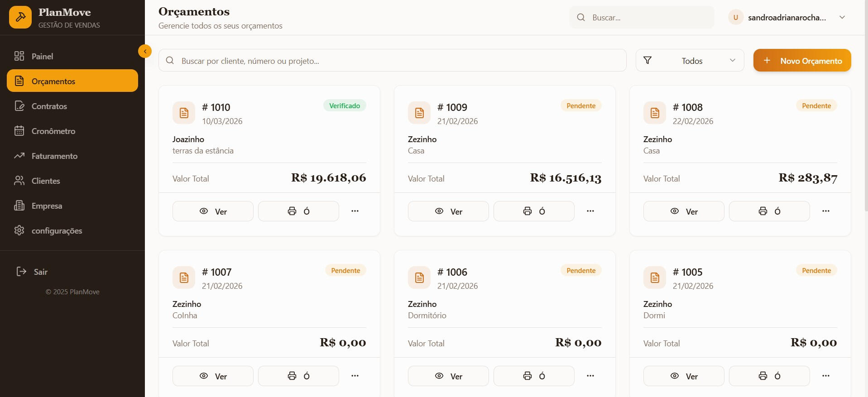Go to Contratos in the sidebar
868x397 pixels.
click(49, 106)
